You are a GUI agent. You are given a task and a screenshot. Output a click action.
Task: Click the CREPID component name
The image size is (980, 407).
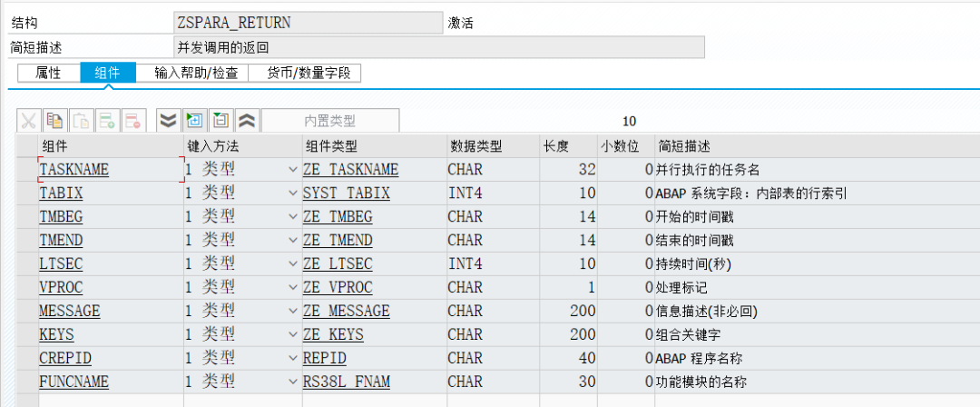(x=65, y=358)
